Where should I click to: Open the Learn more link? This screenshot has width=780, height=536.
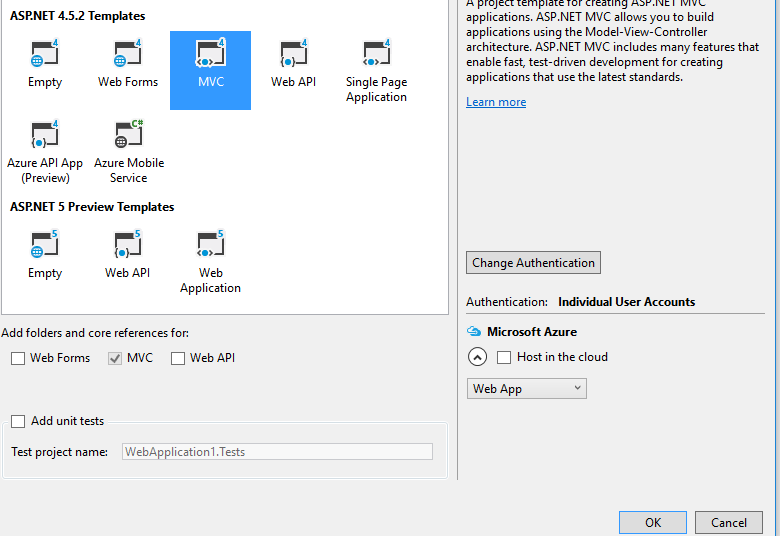tap(496, 102)
